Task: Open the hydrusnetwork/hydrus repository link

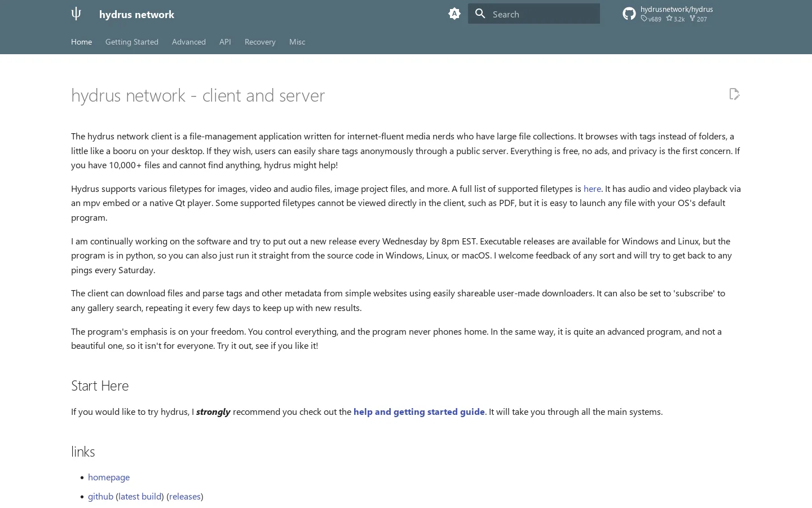Action: coord(677,9)
